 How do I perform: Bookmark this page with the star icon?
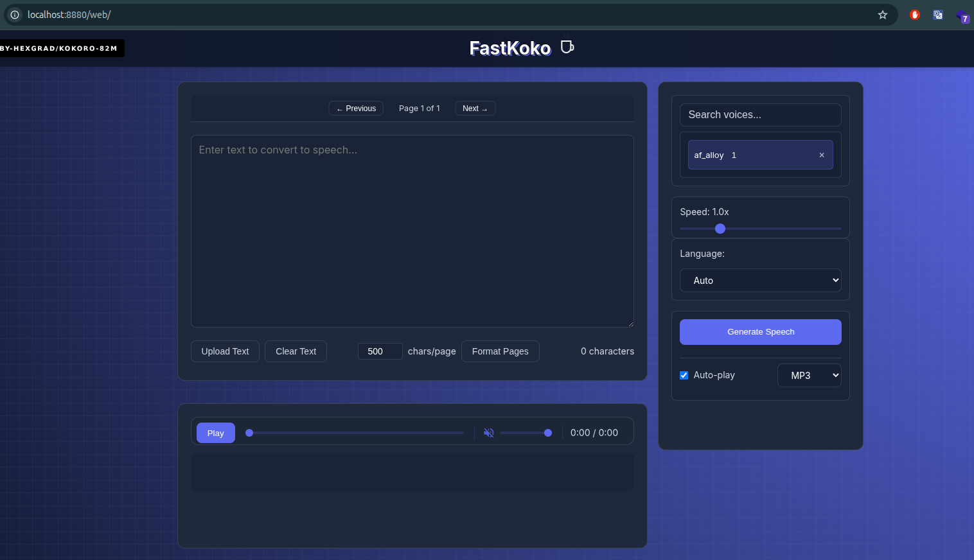pyautogui.click(x=882, y=15)
